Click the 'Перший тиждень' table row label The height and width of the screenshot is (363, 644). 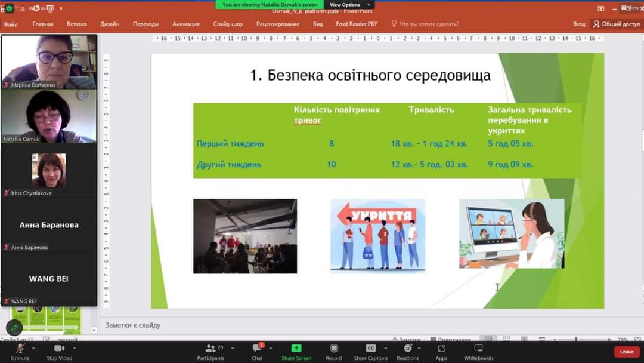pyautogui.click(x=230, y=144)
